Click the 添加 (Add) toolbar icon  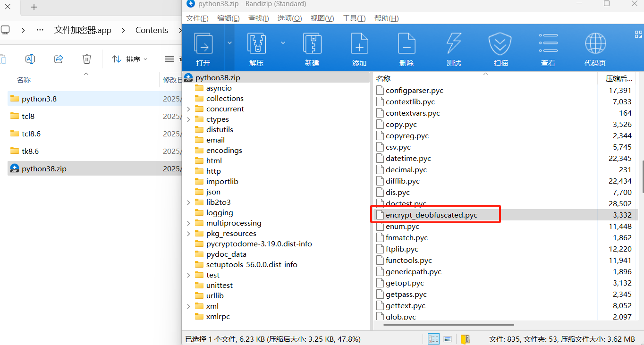359,44
